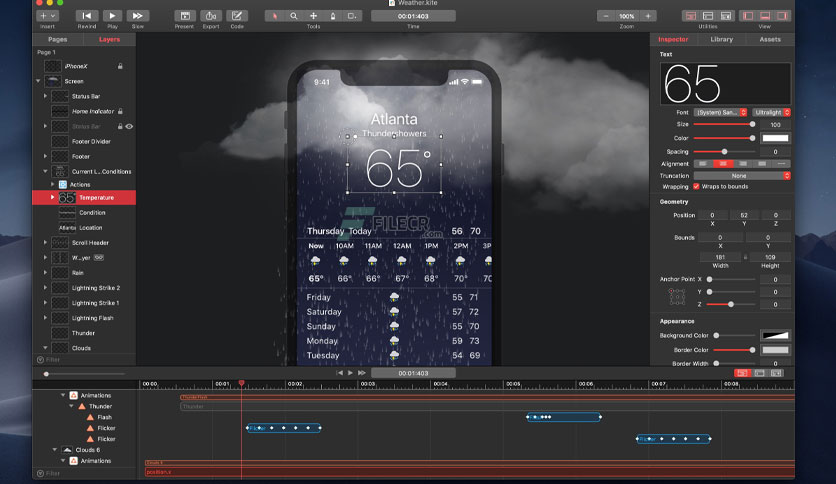Viewport: 836px width, 484px height.
Task: Expand the first Status Bar layer
Action: pyautogui.click(x=45, y=96)
